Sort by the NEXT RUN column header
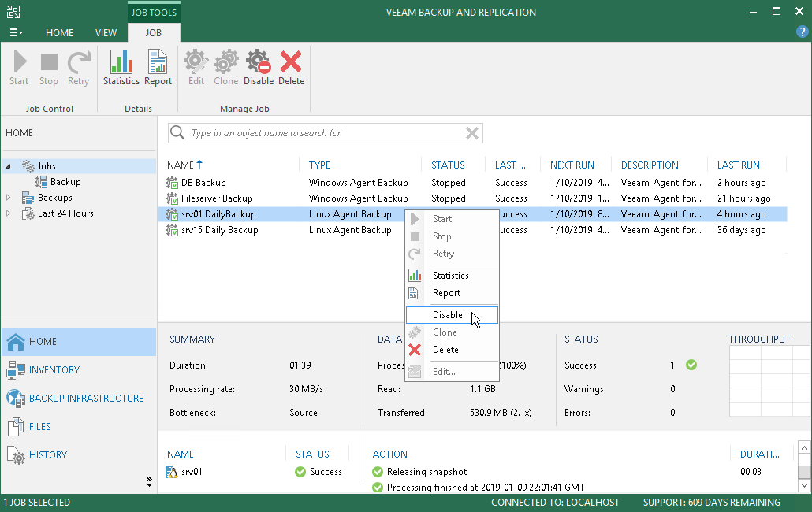 [572, 165]
